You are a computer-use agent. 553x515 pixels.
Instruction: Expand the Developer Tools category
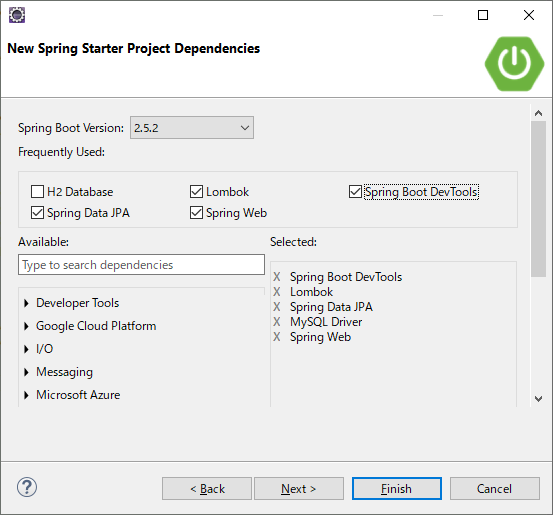26,303
